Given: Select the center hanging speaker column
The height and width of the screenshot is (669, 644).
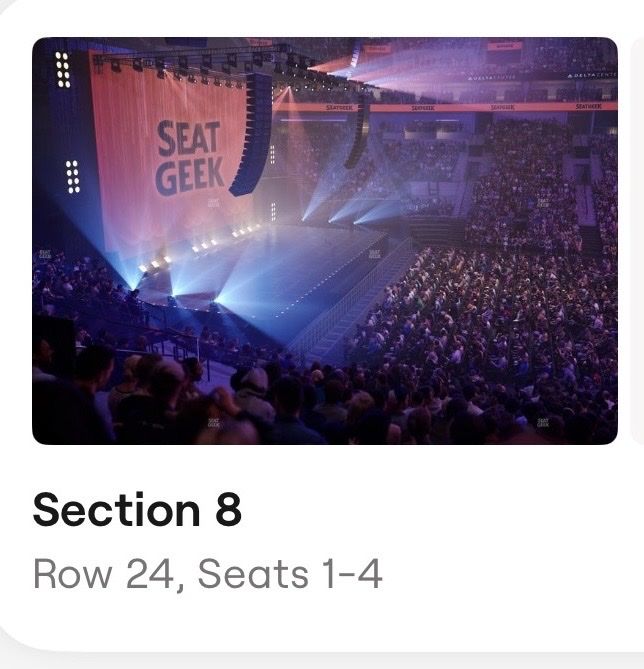Looking at the screenshot, I should coord(358,132).
